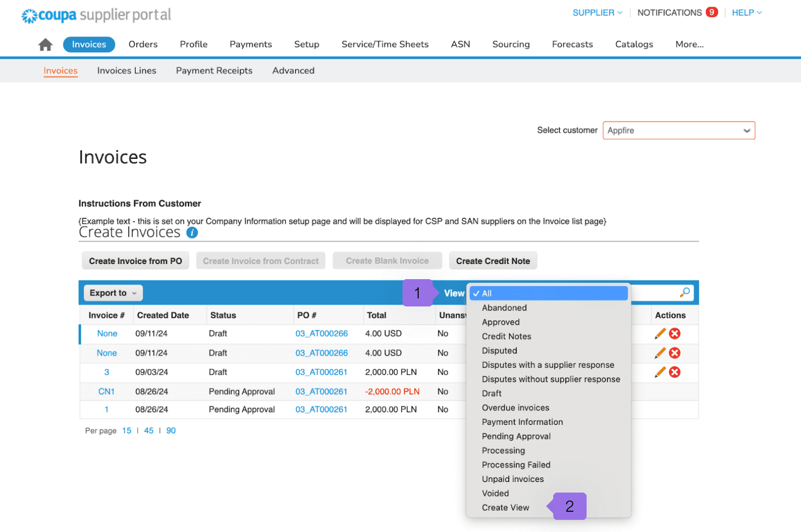
Task: Click the Create Invoices info icon
Action: (192, 233)
